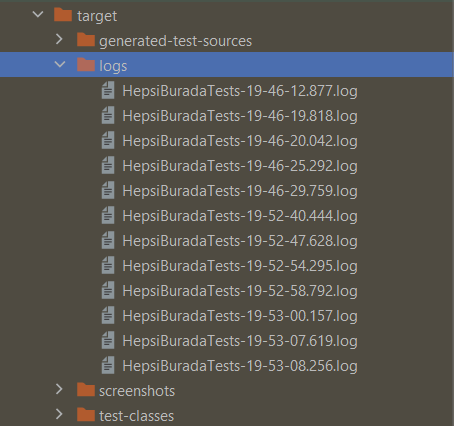Collapse the target folder chevron
This screenshot has width=454, height=426.
click(x=38, y=14)
